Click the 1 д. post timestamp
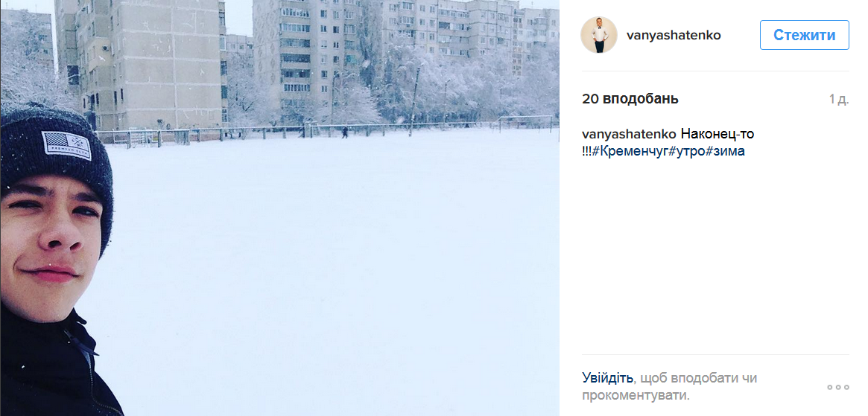 click(838, 99)
